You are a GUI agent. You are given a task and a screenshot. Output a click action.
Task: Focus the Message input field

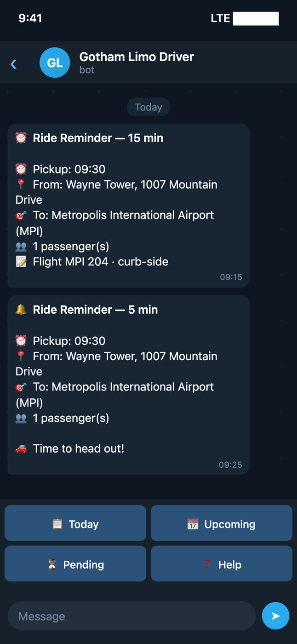pyautogui.click(x=131, y=616)
